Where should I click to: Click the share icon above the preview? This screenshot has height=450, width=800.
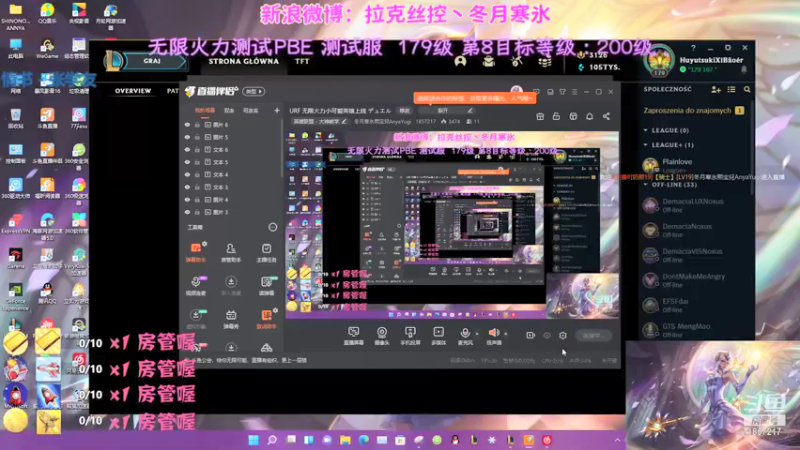[606, 116]
